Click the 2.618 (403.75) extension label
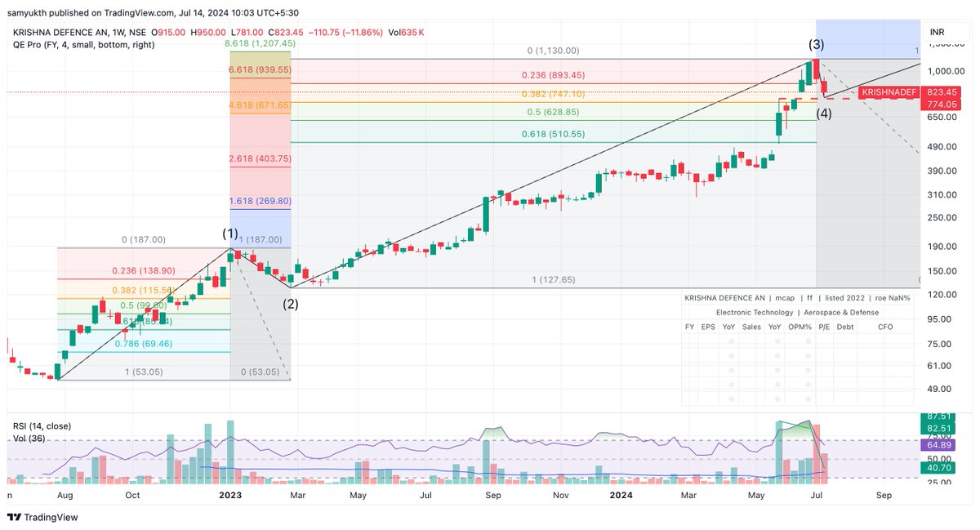This screenshot has width=980, height=530. tap(261, 159)
